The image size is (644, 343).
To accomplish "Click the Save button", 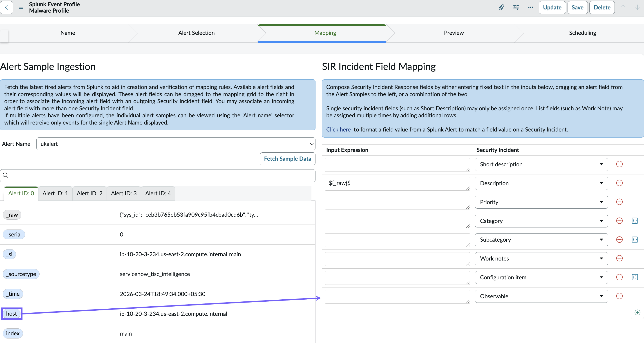I will pos(577,7).
